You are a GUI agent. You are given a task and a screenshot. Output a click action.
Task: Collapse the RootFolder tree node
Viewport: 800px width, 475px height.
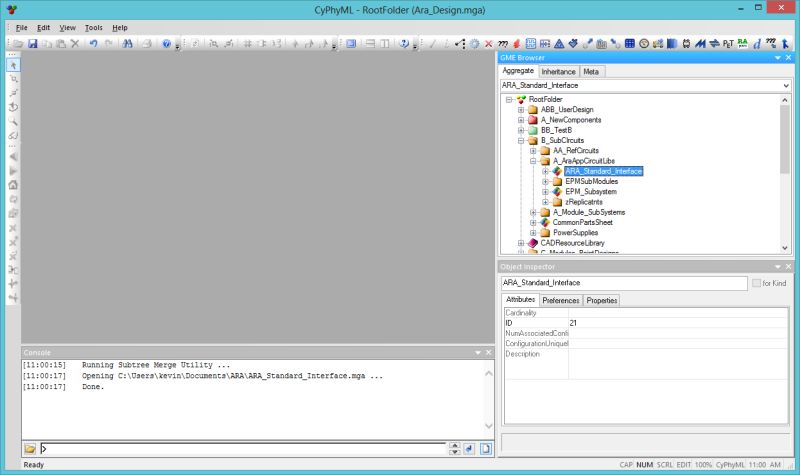pyautogui.click(x=509, y=99)
